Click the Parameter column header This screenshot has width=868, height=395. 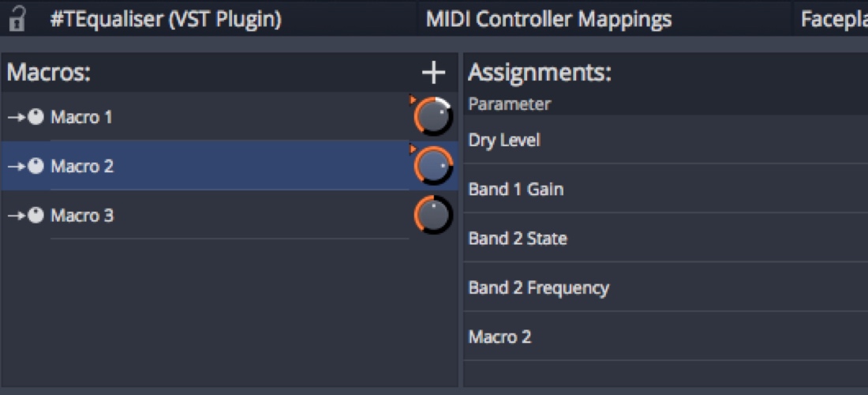[510, 104]
